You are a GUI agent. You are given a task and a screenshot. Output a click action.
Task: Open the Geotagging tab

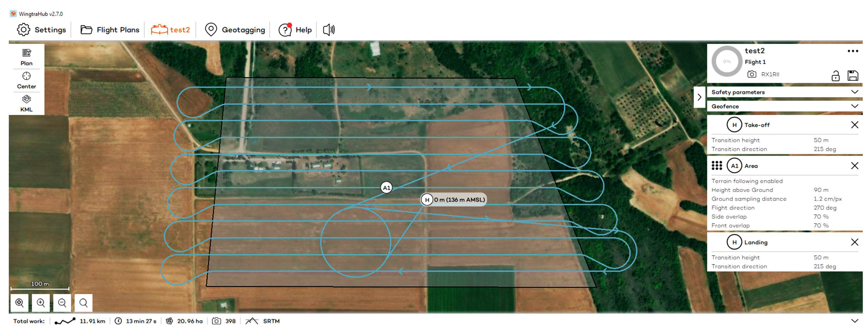click(235, 30)
